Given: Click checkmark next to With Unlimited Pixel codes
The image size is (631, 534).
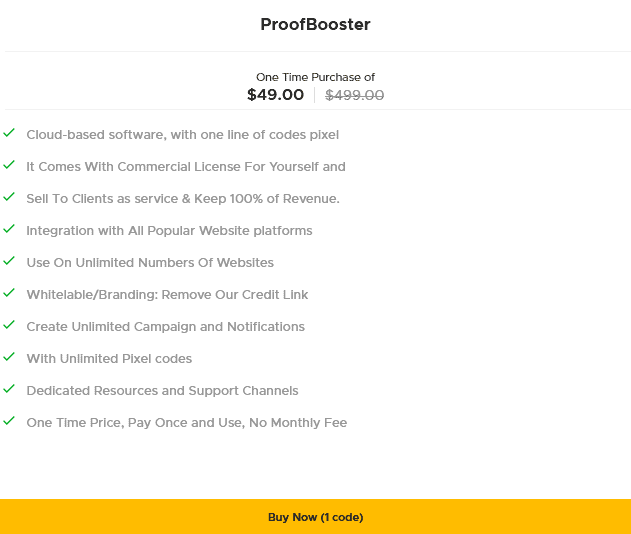Looking at the screenshot, I should pos(9,357).
